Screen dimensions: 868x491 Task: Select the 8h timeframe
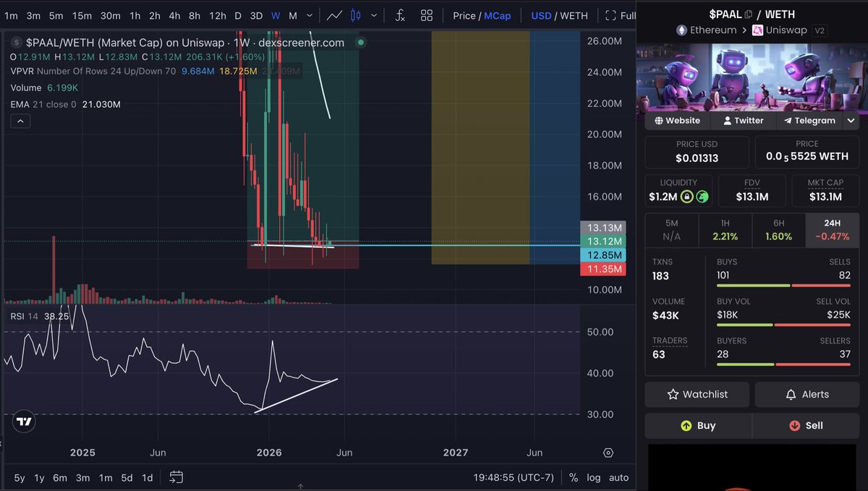195,15
